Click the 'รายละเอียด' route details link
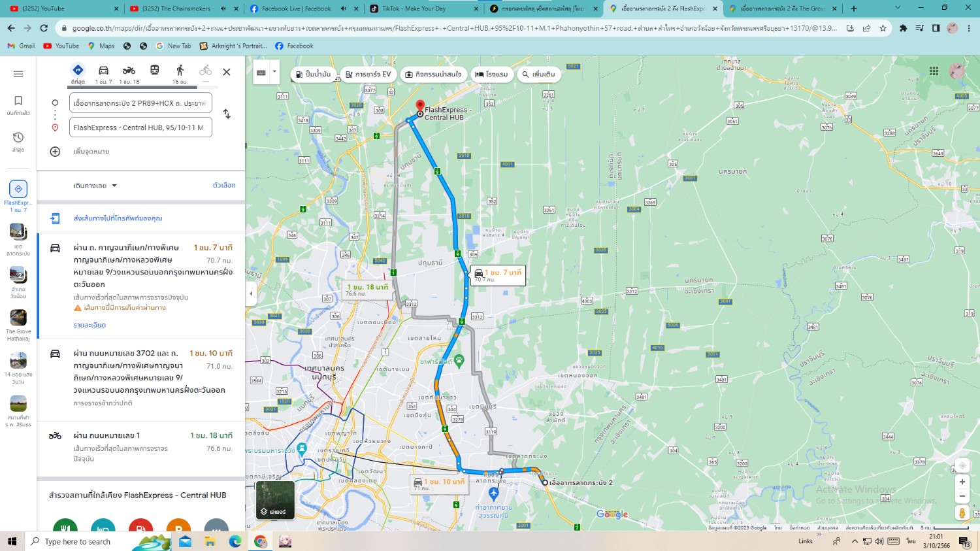Screen dimensions: 980x551 tap(90, 325)
